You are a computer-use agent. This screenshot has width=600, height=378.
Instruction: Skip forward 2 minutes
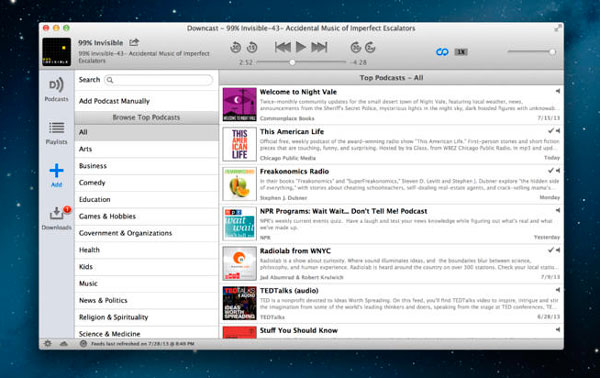click(x=370, y=47)
